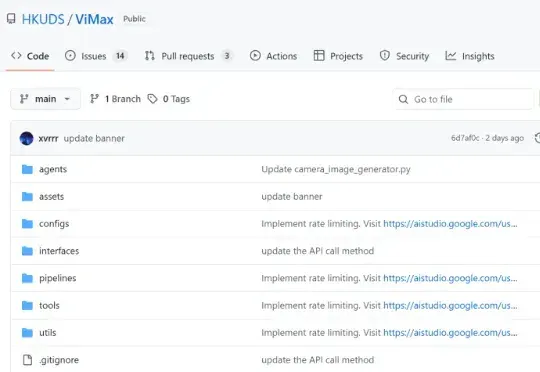Screen dimensions: 540x372
Task: Open the aistudio.google.com link in utils row
Action: coord(450,333)
